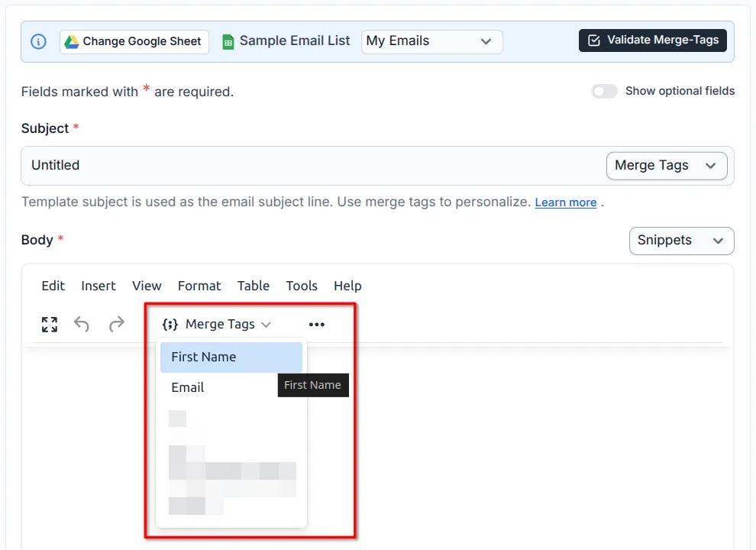Open the My Emails dropdown

[431, 41]
